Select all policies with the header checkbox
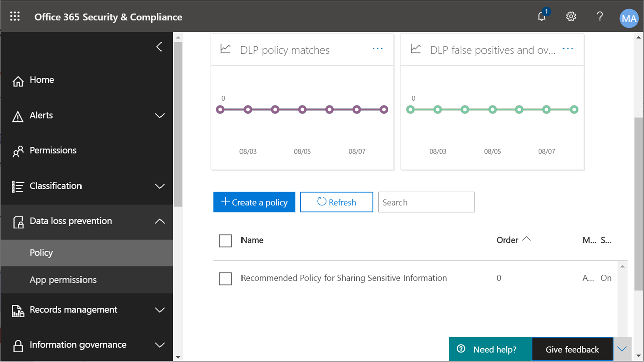Image resolution: width=644 pixels, height=362 pixels. pyautogui.click(x=225, y=241)
